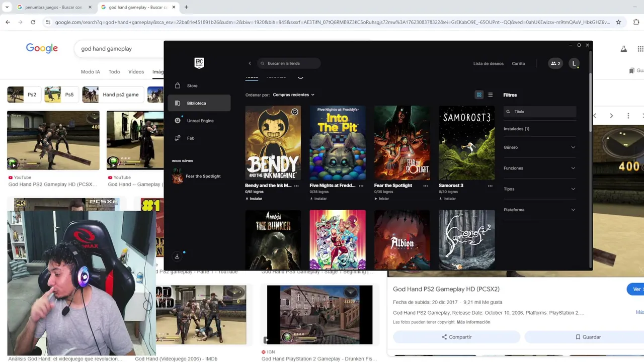Toggle the favorite heart on Bendy cover
The width and height of the screenshot is (644, 362).
(295, 112)
